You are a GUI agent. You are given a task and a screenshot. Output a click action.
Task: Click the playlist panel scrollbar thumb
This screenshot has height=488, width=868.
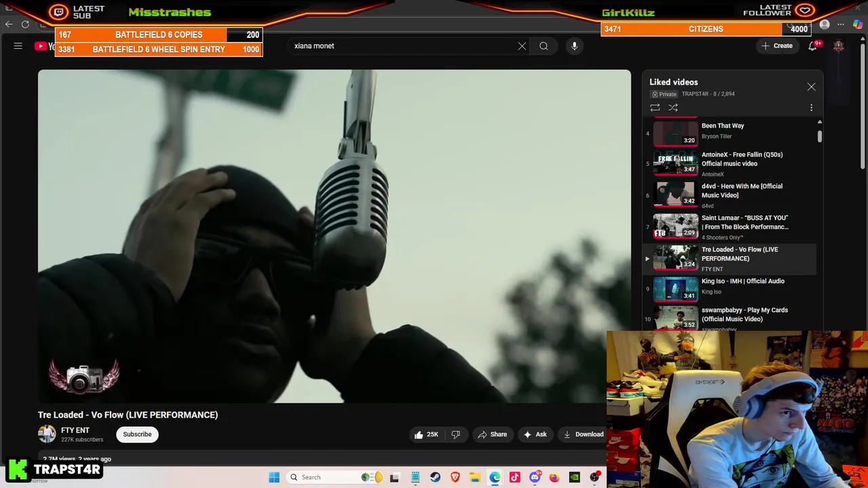(x=819, y=136)
